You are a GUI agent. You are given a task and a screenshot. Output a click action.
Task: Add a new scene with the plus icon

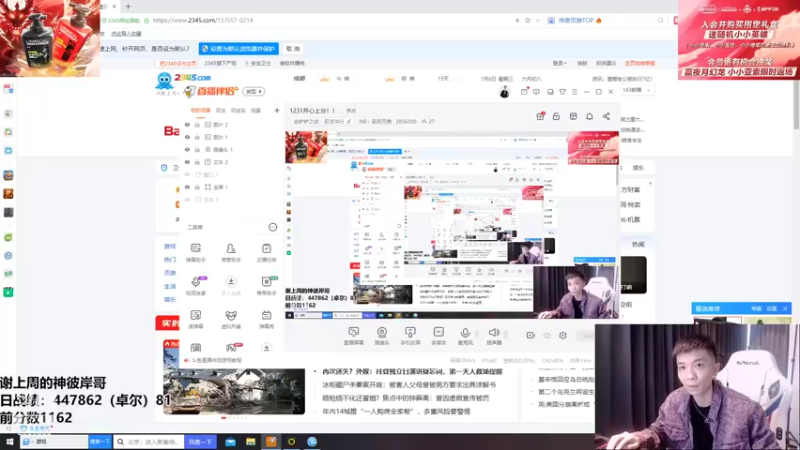tap(277, 110)
